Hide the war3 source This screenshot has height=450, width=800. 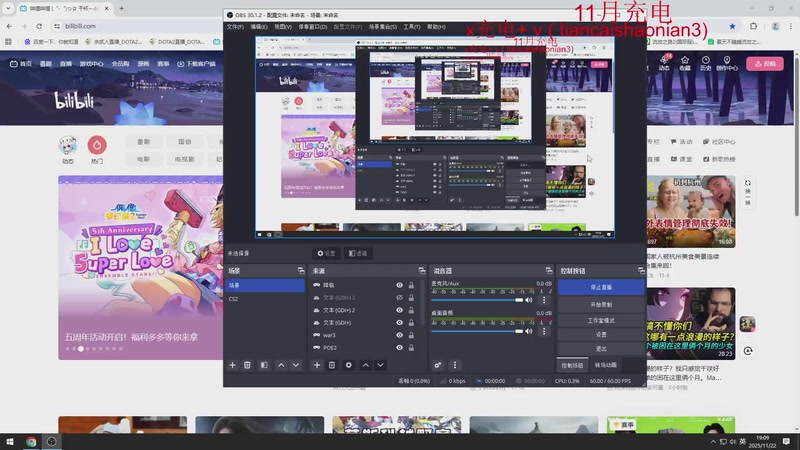[x=399, y=335]
